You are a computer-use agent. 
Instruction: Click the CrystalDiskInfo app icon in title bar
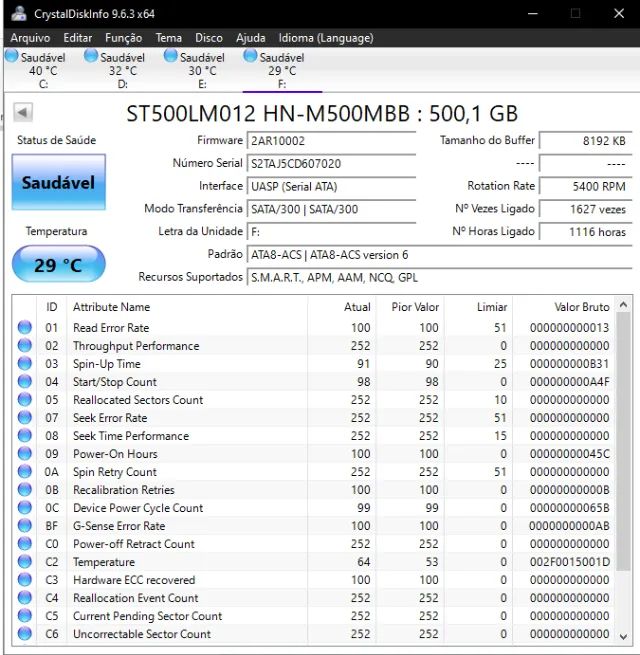[x=19, y=13]
